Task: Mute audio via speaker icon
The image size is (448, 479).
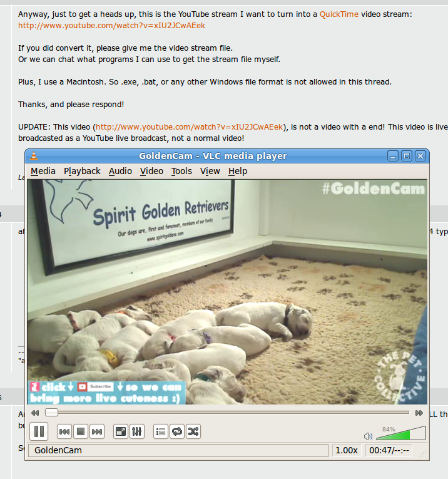Action: pyautogui.click(x=368, y=436)
